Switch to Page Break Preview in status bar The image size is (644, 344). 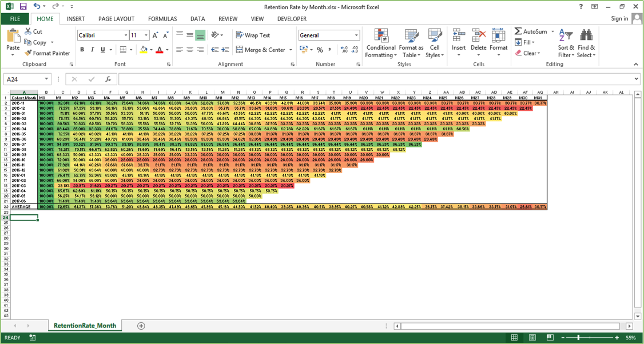(x=550, y=338)
